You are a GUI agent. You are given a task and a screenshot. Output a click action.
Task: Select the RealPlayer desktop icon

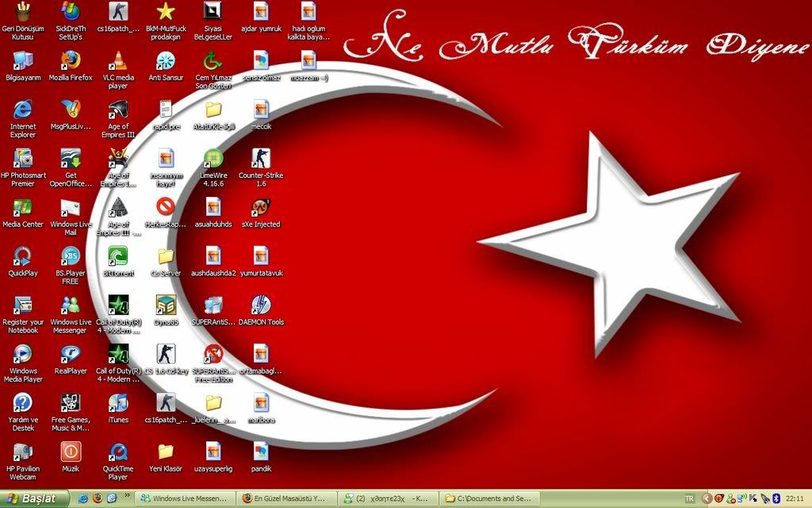71,354
